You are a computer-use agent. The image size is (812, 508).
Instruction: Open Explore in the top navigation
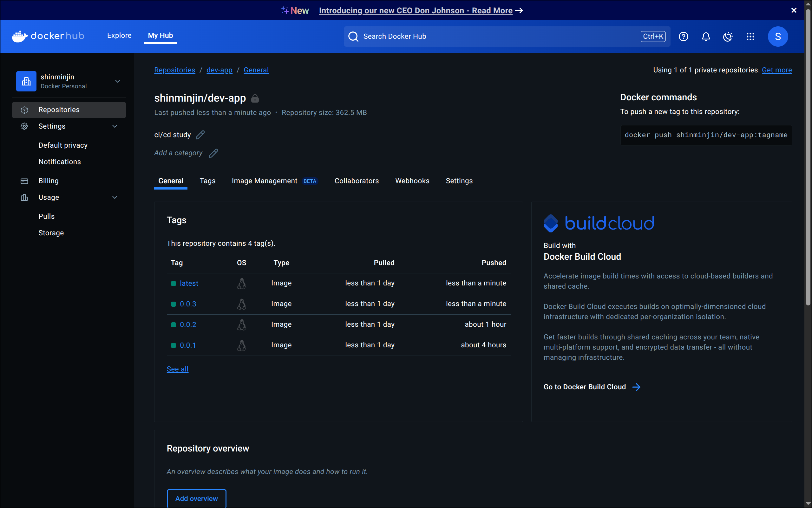pyautogui.click(x=119, y=35)
